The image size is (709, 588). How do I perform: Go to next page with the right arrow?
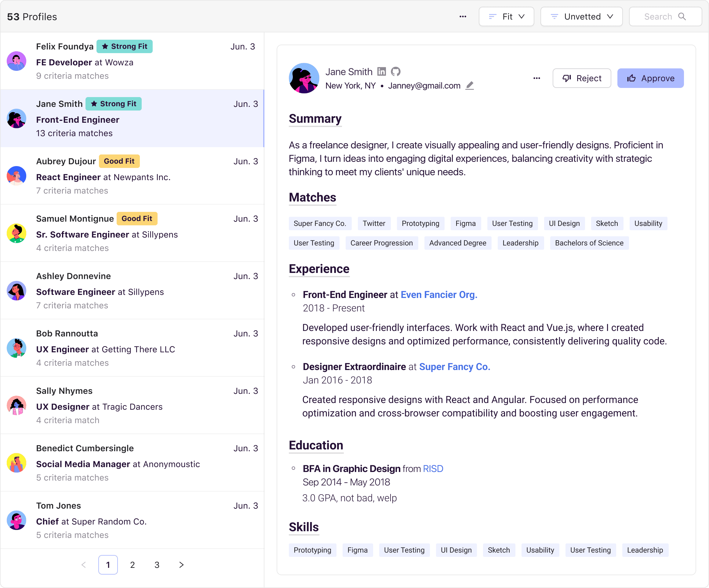point(181,564)
